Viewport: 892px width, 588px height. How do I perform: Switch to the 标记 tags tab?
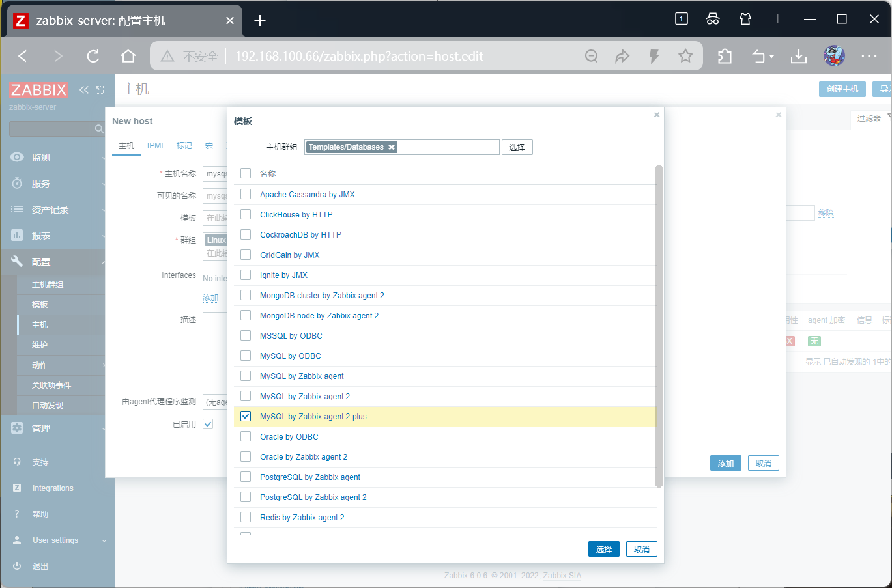click(x=184, y=146)
